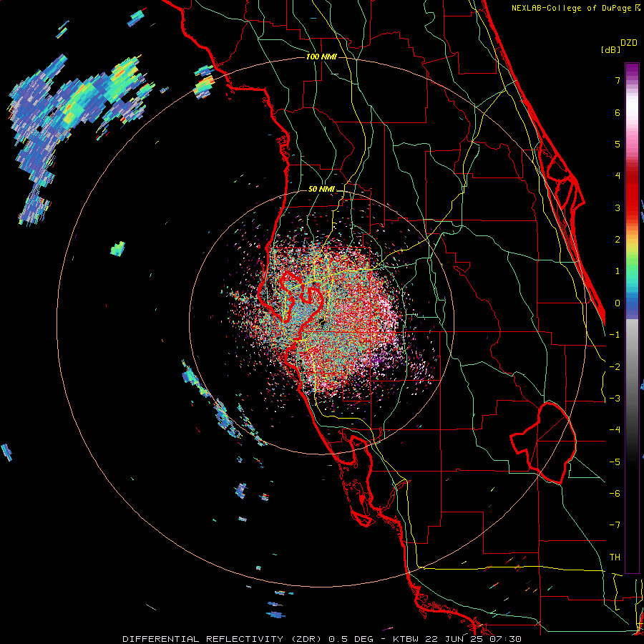The height and width of the screenshot is (644, 644).
Task: Click the value 5 on the color scale
Action: [618, 144]
